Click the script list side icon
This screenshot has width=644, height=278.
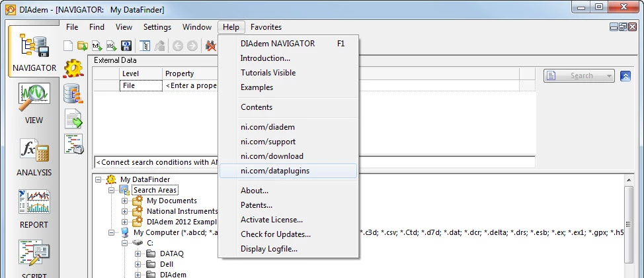click(x=73, y=144)
